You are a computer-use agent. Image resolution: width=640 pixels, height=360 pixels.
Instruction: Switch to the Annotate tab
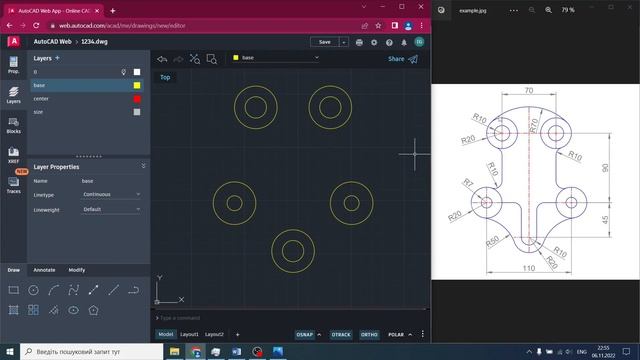(x=44, y=270)
